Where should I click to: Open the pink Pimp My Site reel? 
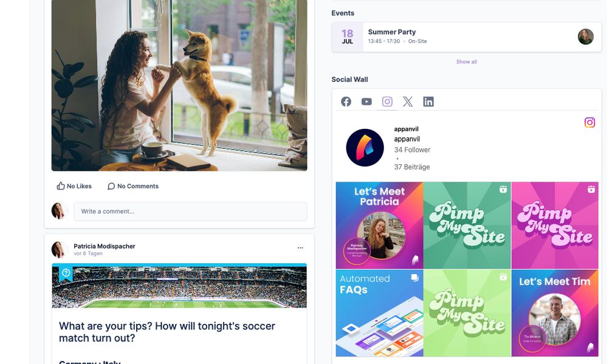pos(555,225)
